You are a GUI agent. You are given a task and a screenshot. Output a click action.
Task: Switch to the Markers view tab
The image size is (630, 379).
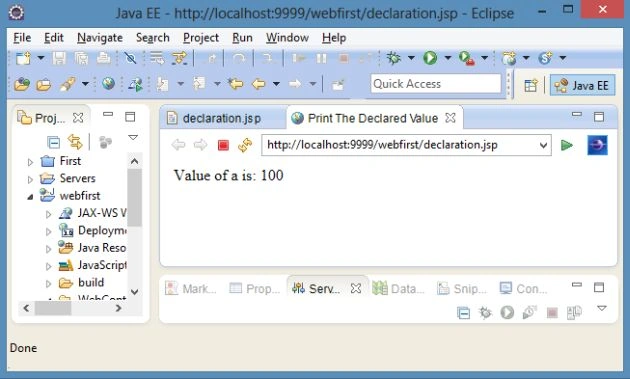[x=191, y=288]
